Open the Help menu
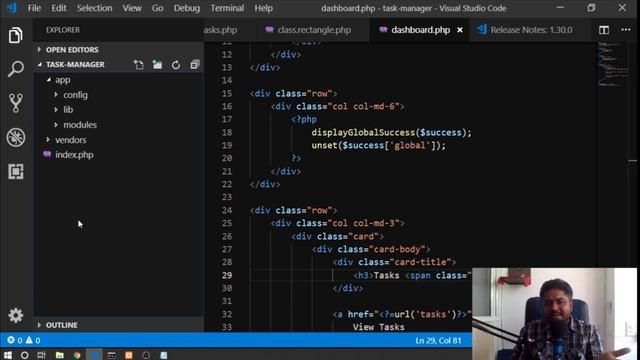640x360 pixels. click(x=263, y=8)
